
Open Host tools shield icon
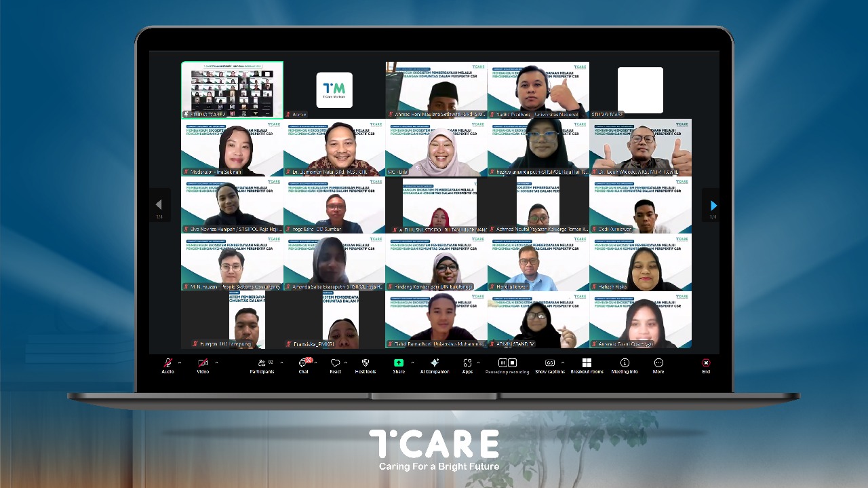click(x=366, y=364)
